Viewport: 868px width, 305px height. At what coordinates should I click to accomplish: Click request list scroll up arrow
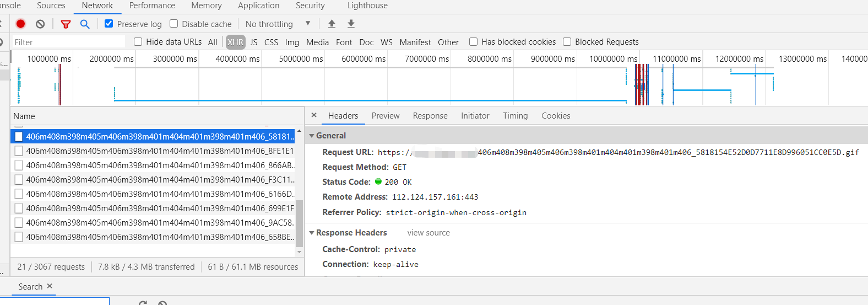pos(300,131)
